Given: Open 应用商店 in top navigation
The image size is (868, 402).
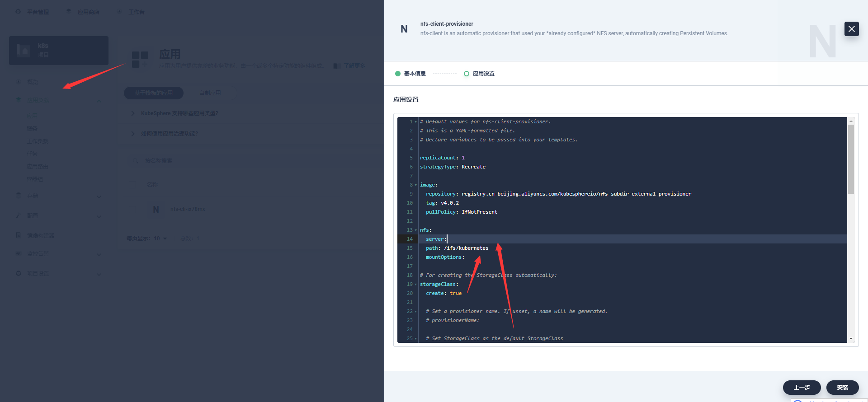Looking at the screenshot, I should click(x=89, y=12).
